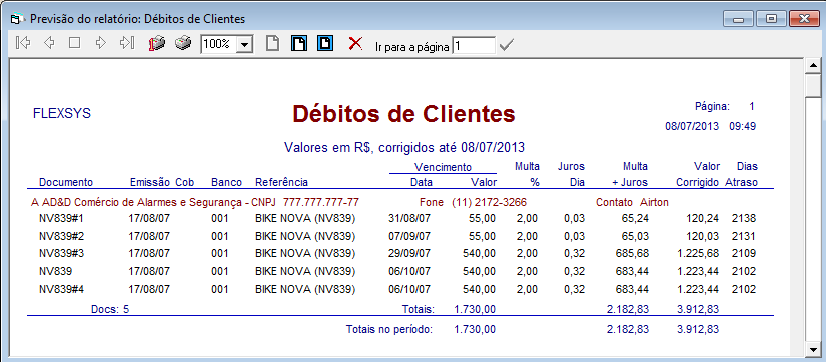Click days overdue value 2138
Viewport: 826px width, 362px height.
coord(744,218)
